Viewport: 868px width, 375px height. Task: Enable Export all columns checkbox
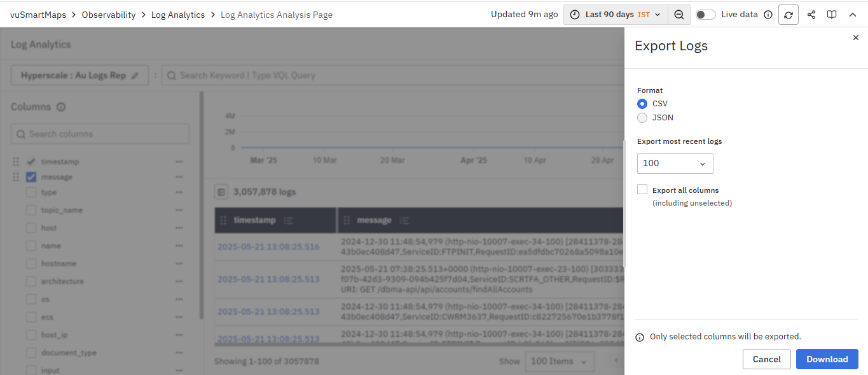click(x=642, y=190)
